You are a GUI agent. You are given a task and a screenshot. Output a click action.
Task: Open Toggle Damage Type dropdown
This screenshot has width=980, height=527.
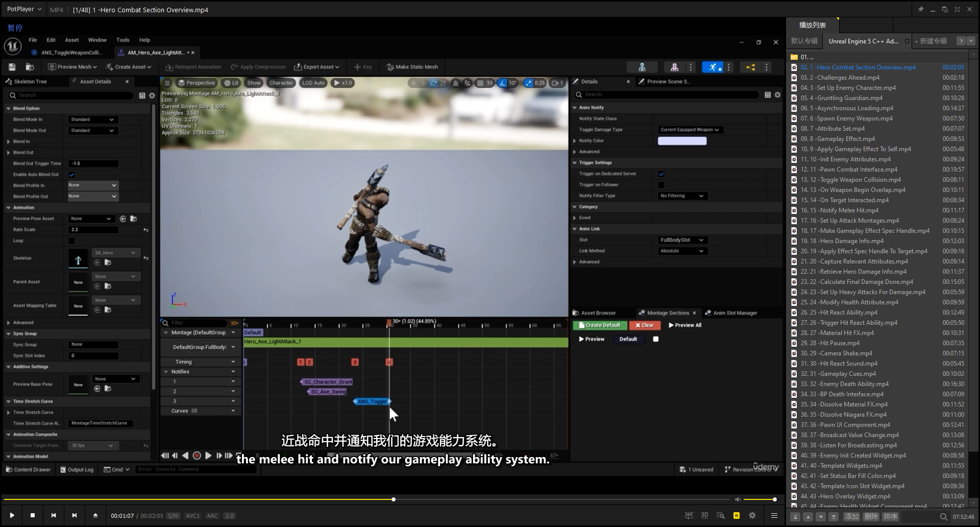(x=690, y=130)
